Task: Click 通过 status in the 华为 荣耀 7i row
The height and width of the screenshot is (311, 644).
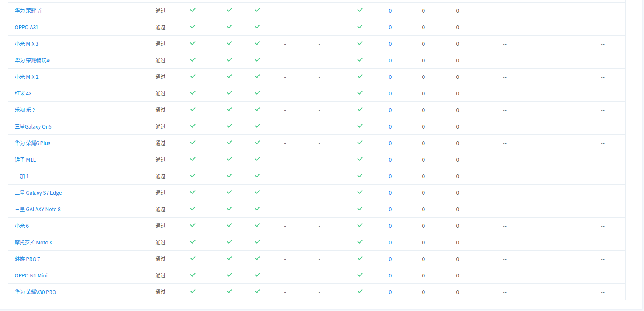Action: tap(160, 11)
